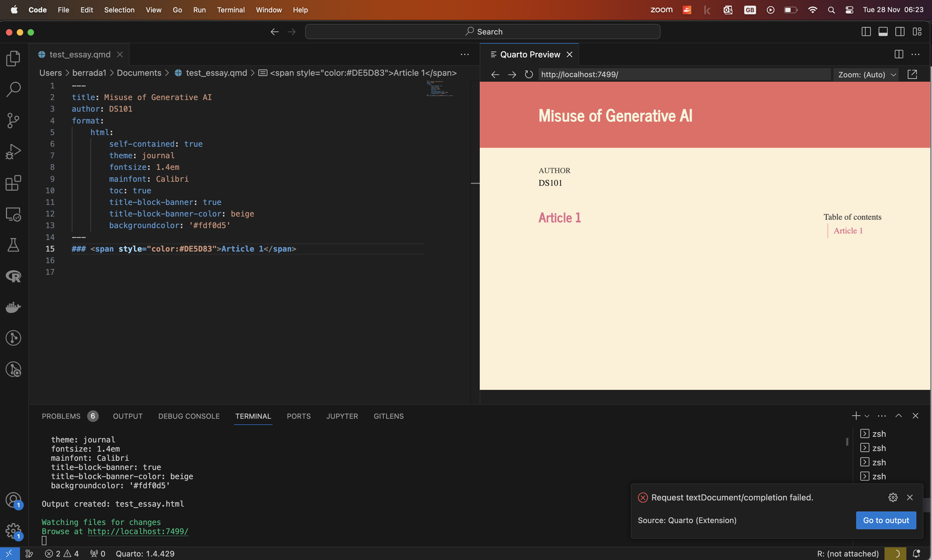Open localhost:7499 link in terminal
The image size is (932, 560).
pyautogui.click(x=138, y=531)
